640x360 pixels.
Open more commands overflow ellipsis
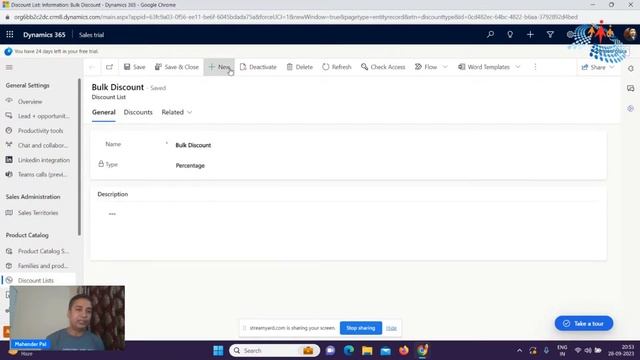tap(535, 67)
